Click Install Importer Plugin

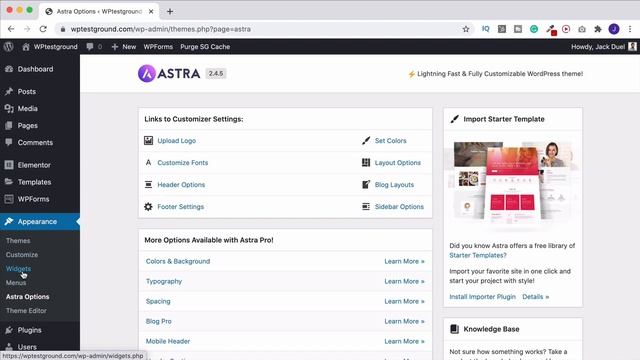482,297
